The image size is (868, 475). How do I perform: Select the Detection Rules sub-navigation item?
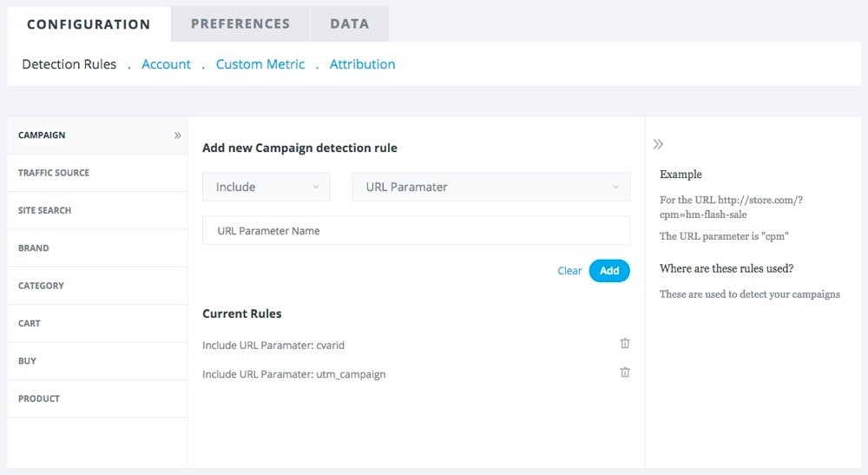pos(69,64)
